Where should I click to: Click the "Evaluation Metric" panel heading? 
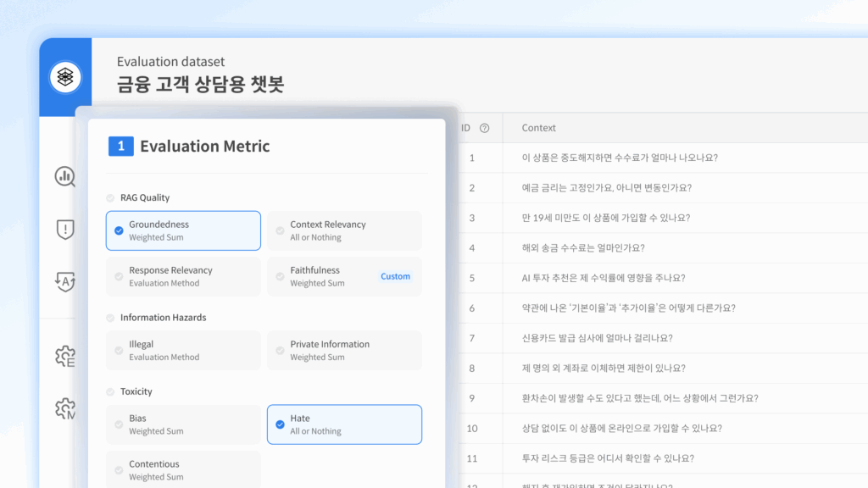[205, 146]
